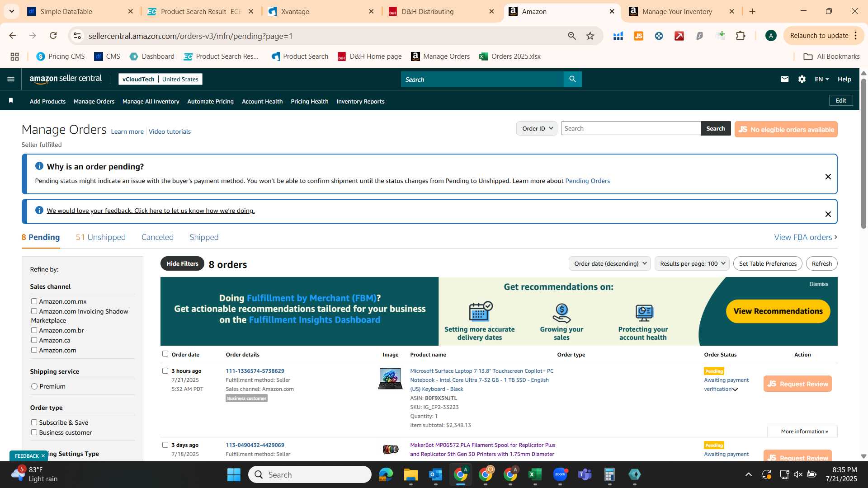The width and height of the screenshot is (868, 488).
Task: Open Zoom from the taskbar
Action: (x=560, y=474)
